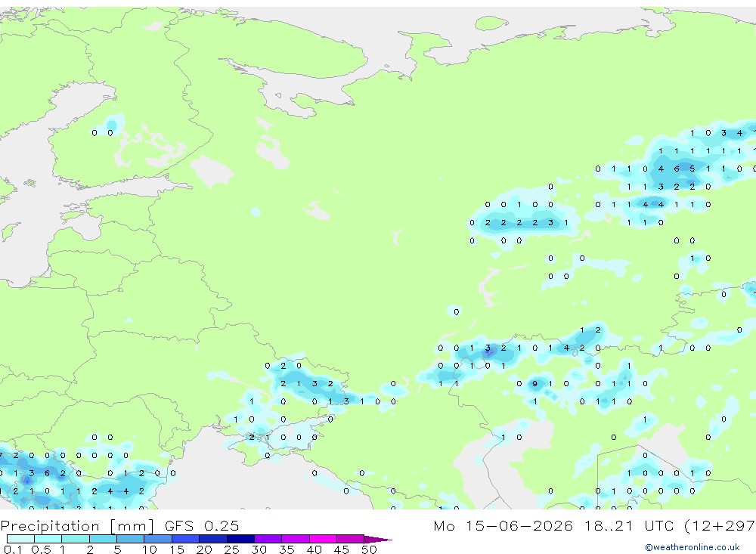Click the 25–30 mm dark blue swatch
This screenshot has height=554, width=756.
point(240,539)
